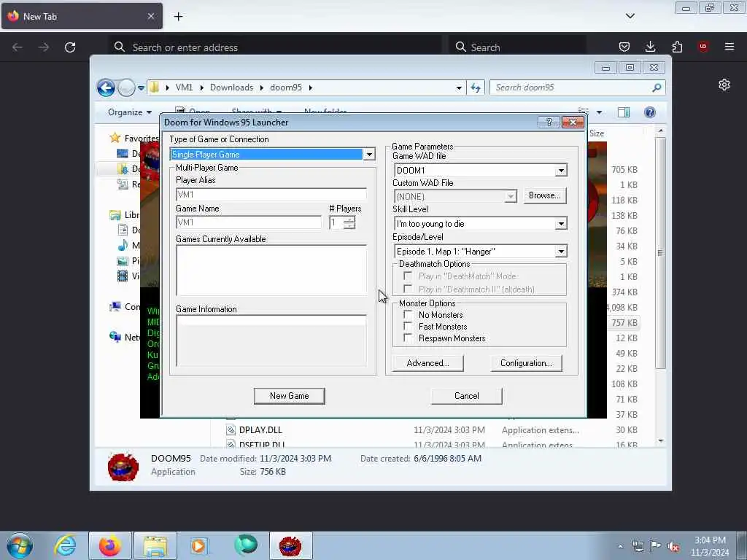Open the Firefox downloads panel
The height and width of the screenshot is (560, 747).
pos(650,47)
